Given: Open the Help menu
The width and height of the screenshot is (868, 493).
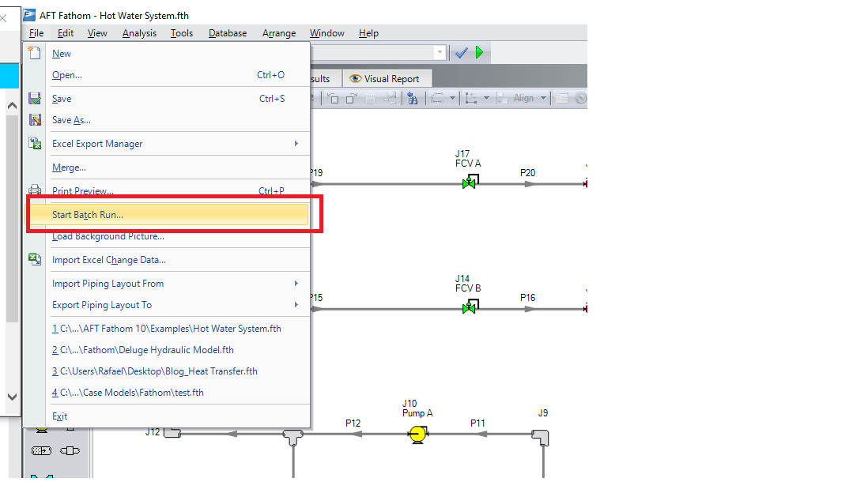Looking at the screenshot, I should 368,33.
